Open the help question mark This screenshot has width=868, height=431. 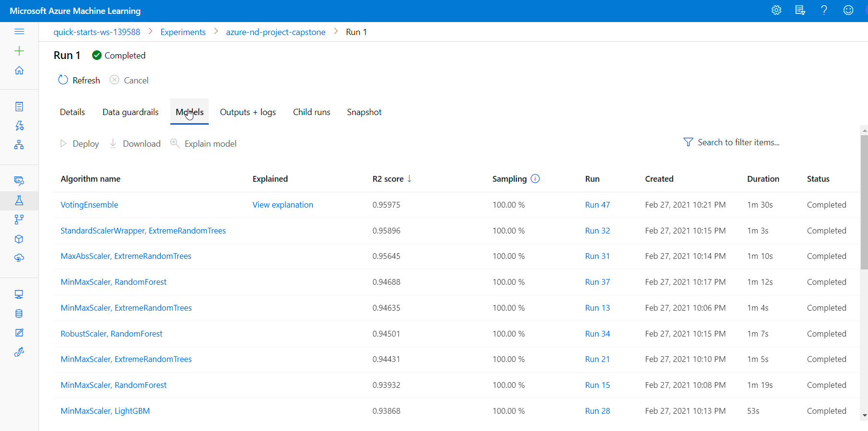pyautogui.click(x=824, y=10)
